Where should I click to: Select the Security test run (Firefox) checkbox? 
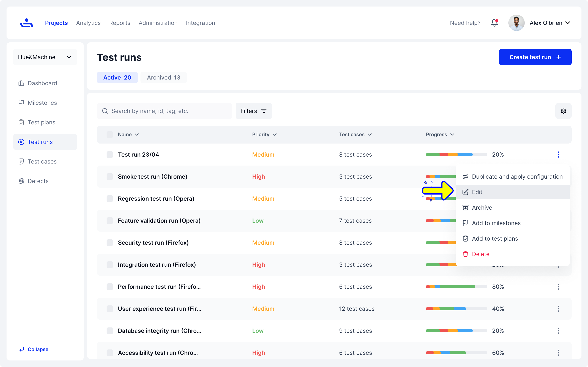110,243
